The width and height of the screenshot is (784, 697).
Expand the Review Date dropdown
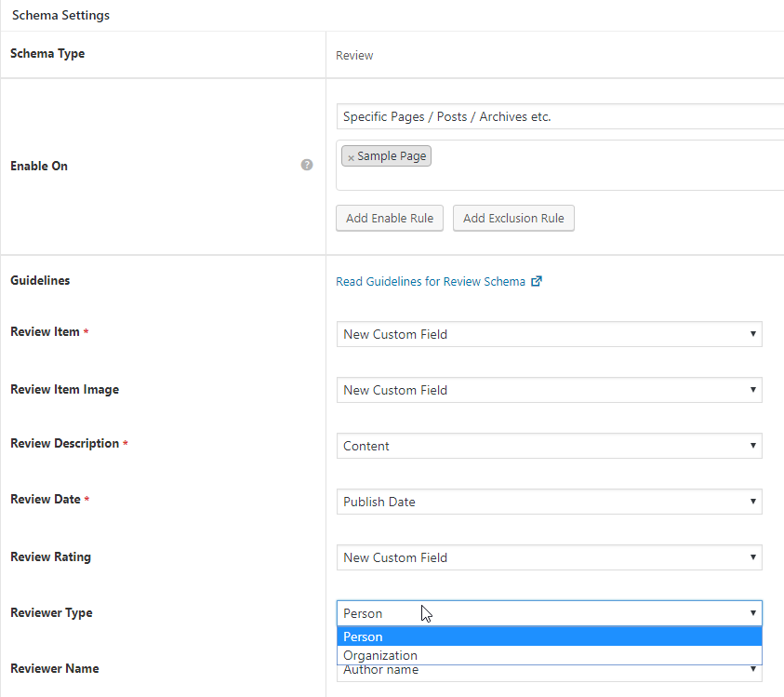pos(549,502)
